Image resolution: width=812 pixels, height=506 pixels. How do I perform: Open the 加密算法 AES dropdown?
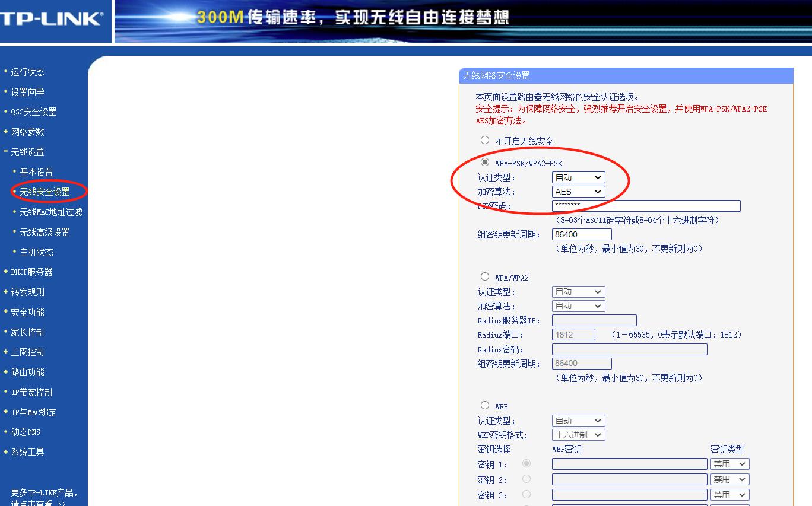pyautogui.click(x=578, y=191)
